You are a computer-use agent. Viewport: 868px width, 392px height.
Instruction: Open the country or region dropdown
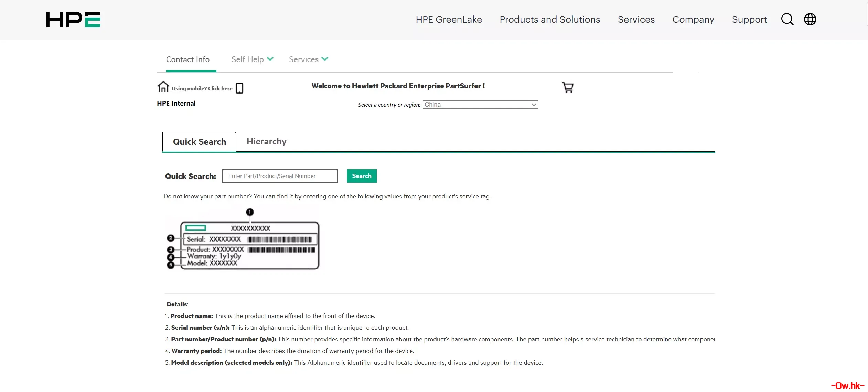coord(480,105)
